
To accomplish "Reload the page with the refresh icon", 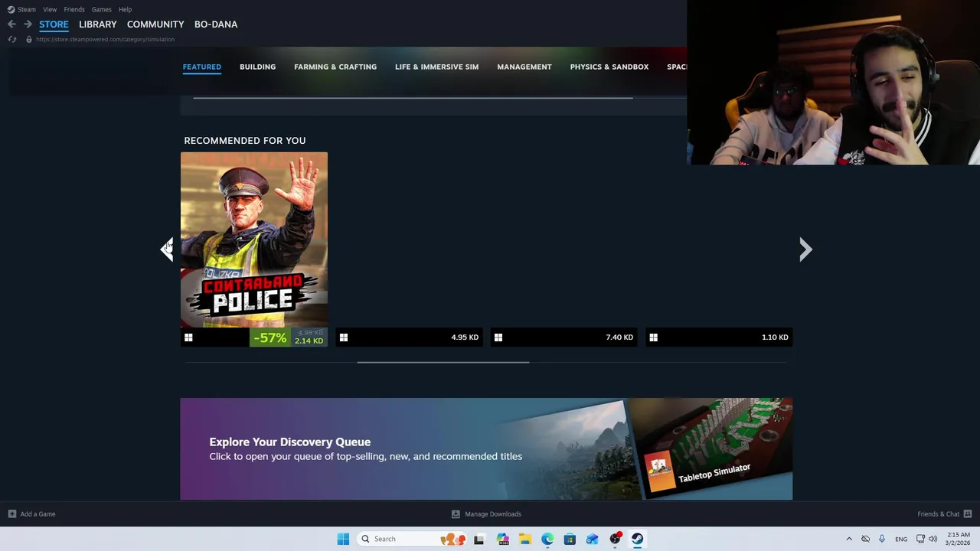I will pos(12,39).
